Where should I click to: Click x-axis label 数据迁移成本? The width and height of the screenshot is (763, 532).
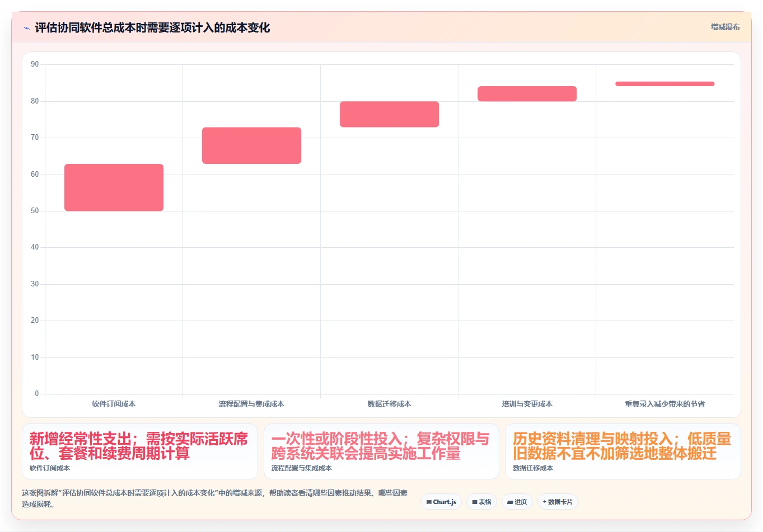click(x=389, y=404)
